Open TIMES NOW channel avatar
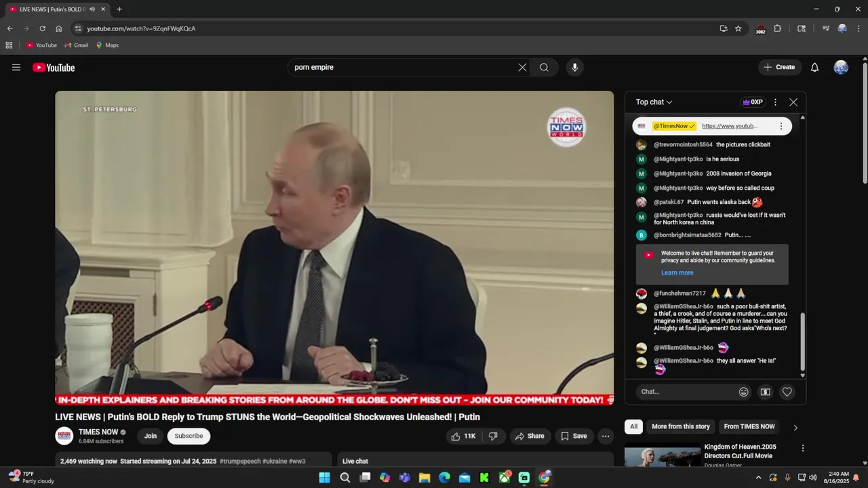 pos(64,436)
